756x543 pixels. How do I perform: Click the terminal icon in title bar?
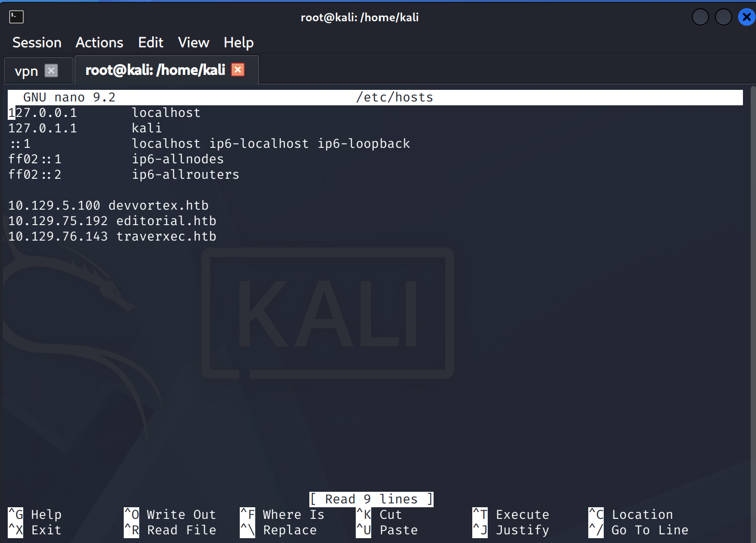16,17
